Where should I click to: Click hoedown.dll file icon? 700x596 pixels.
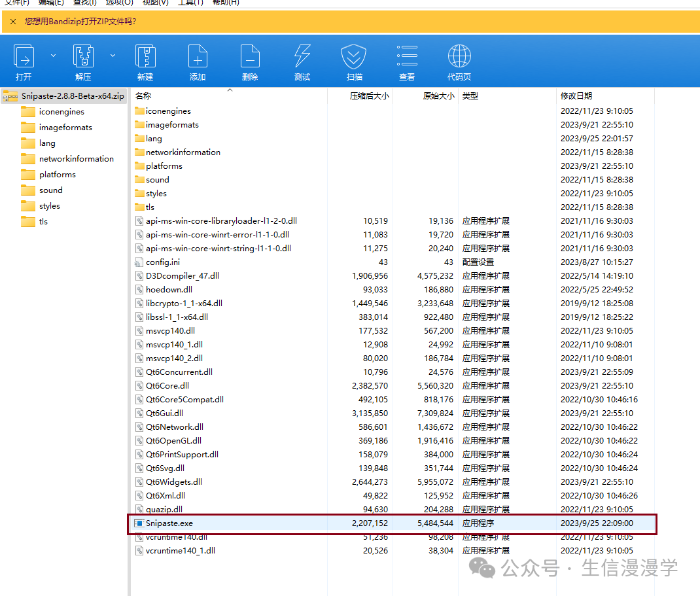pyautogui.click(x=139, y=290)
